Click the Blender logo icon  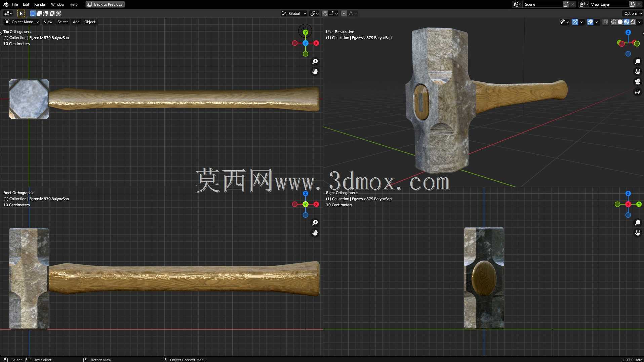click(x=6, y=4)
